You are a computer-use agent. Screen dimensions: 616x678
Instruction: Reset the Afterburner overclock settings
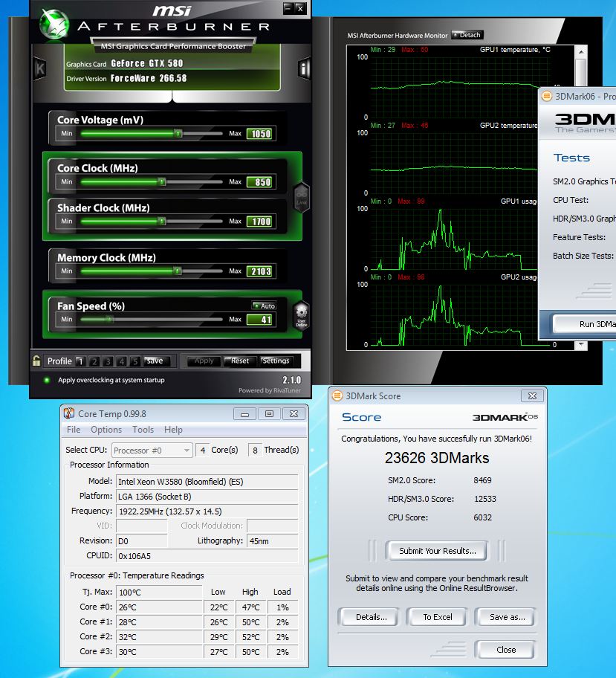coord(239,361)
